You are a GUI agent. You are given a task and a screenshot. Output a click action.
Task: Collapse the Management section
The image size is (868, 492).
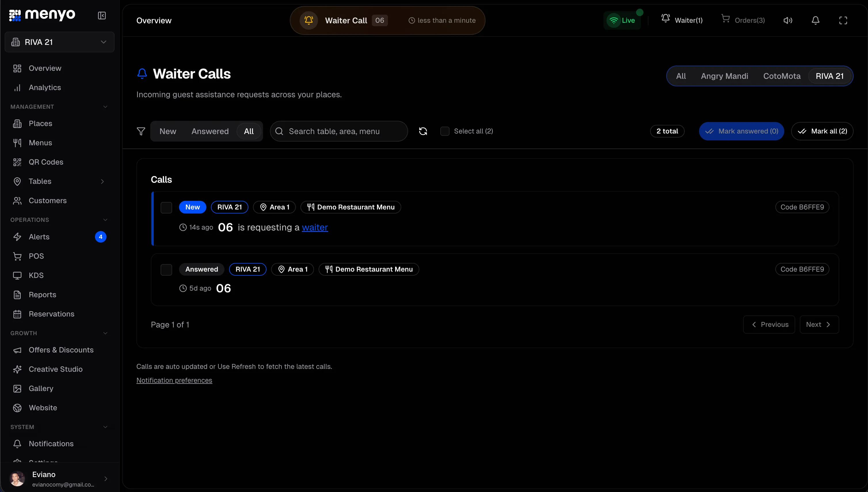(105, 107)
